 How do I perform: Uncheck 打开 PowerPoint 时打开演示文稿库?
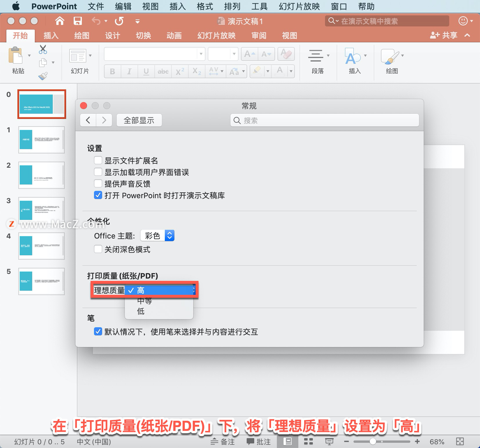point(98,195)
